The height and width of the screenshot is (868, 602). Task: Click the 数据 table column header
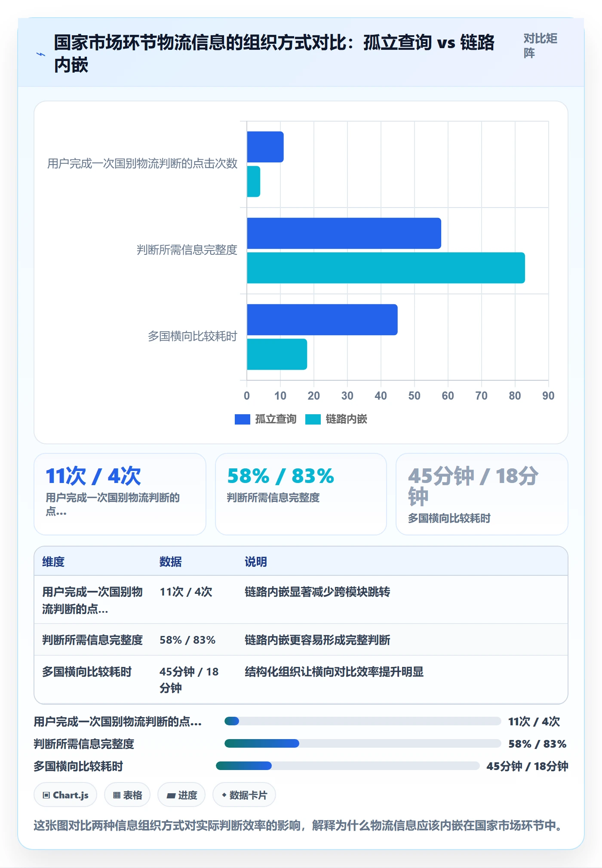click(171, 562)
